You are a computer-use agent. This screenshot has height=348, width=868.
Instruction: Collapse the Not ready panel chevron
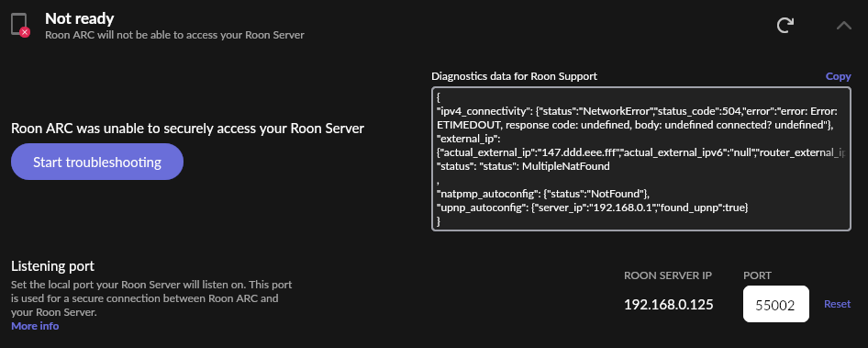coord(843,25)
